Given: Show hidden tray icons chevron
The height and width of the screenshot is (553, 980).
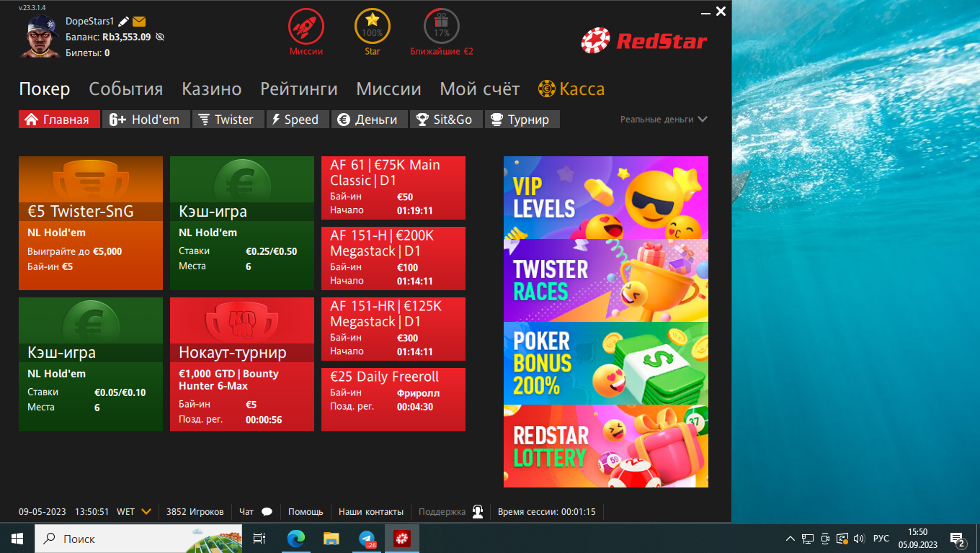Looking at the screenshot, I should click(790, 539).
